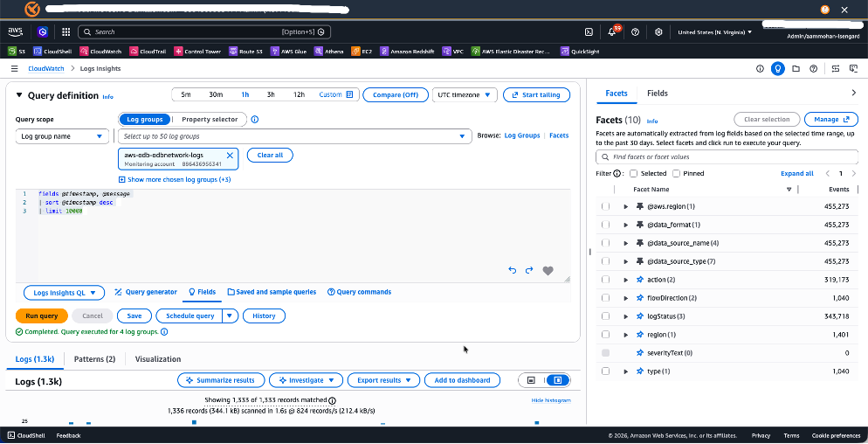The width and height of the screenshot is (868, 444).
Task: Show more chosen log groups (+3)
Action: [x=175, y=179]
